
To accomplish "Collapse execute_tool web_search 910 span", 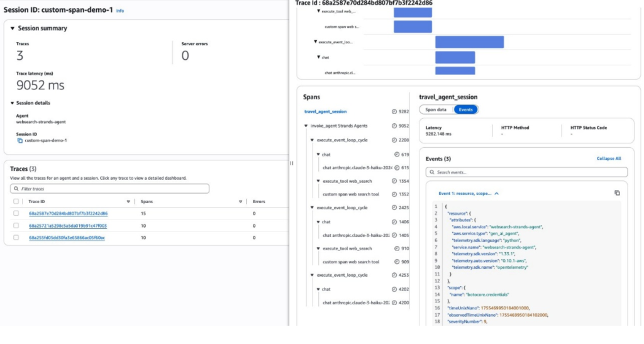I will [318, 248].
